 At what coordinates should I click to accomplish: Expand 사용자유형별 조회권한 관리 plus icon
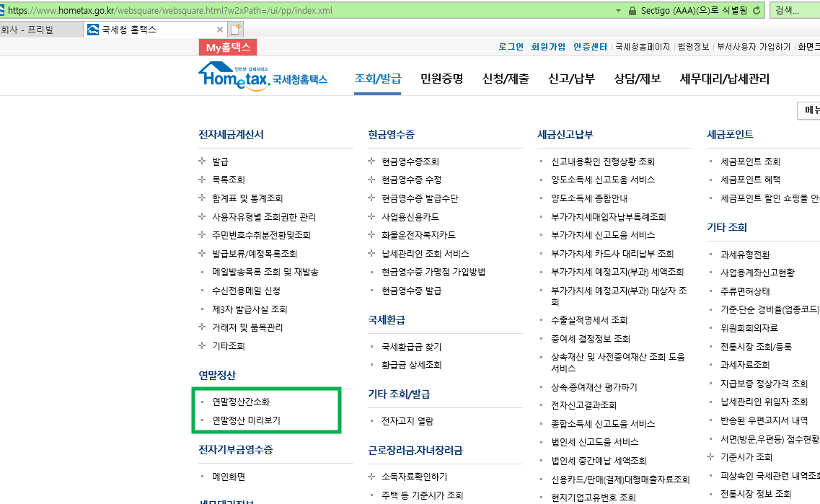click(202, 216)
